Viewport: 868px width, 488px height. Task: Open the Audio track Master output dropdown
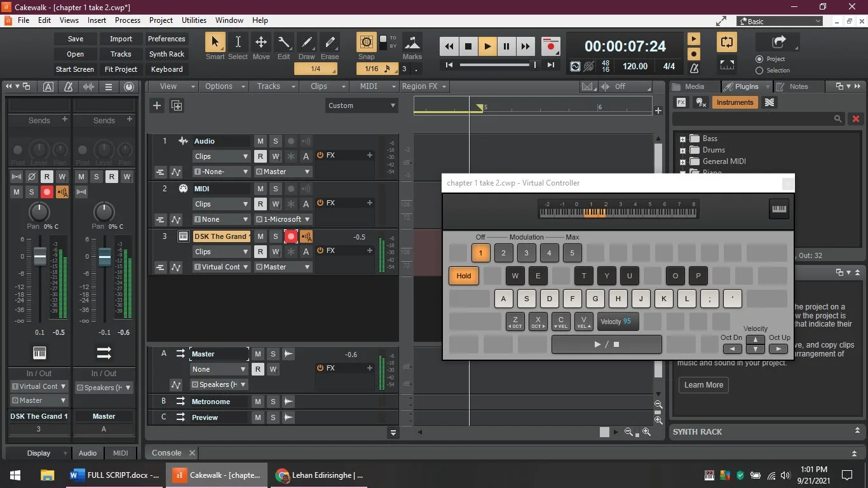pyautogui.click(x=283, y=172)
